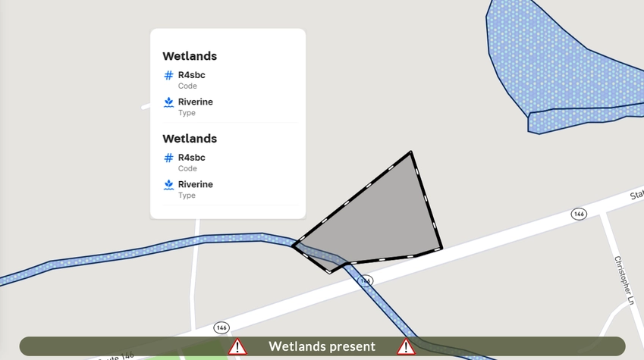Viewport: 644px width, 360px height.
Task: Click right warning triangle in Wetlands banner
Action: [406, 347]
